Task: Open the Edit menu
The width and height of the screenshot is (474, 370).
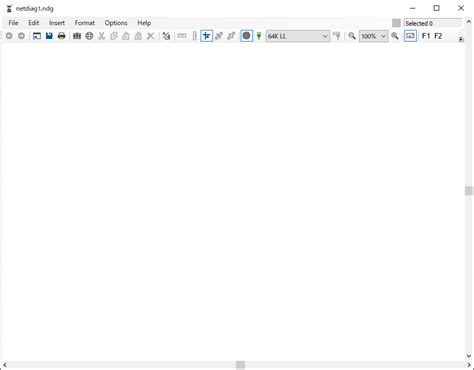Action: coord(33,23)
